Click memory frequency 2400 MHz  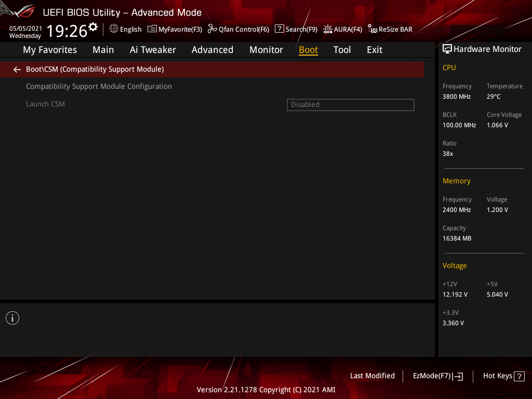[457, 210]
